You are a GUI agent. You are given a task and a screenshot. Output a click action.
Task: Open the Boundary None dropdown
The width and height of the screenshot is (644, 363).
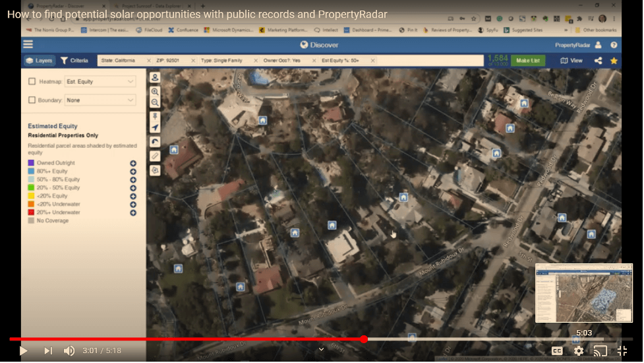pos(100,100)
